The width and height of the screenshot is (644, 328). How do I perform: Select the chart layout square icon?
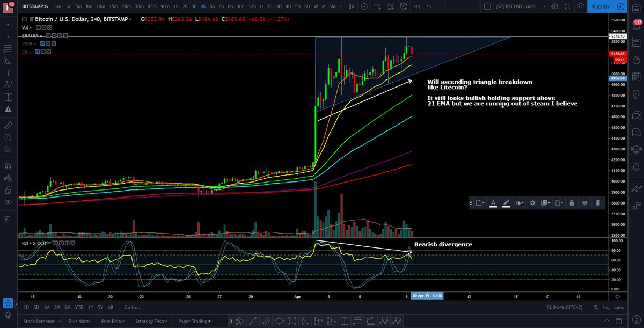(487, 6)
